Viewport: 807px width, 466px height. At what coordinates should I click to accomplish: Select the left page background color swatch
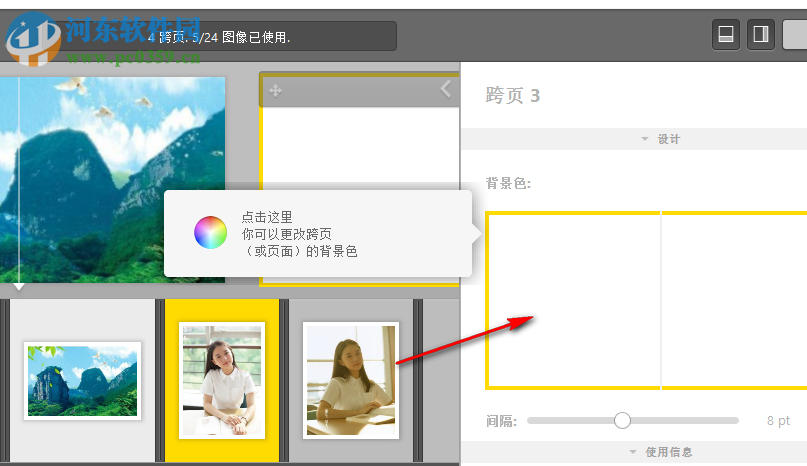click(x=573, y=300)
